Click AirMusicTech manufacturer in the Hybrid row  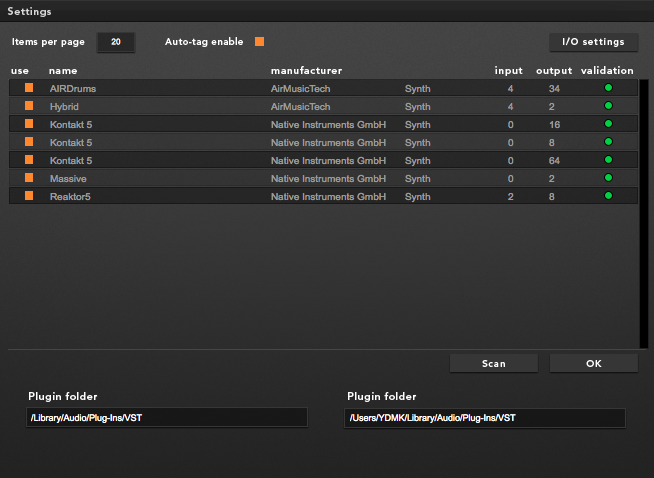(300, 106)
